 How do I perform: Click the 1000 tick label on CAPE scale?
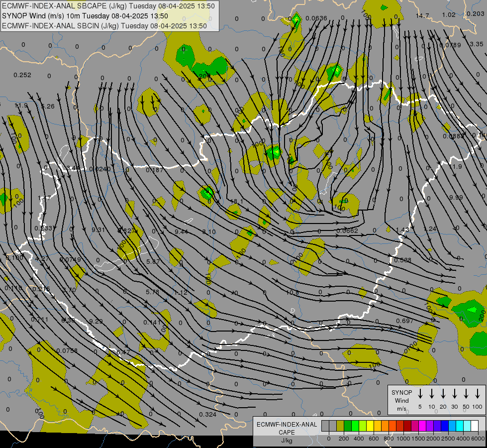tap(403, 439)
